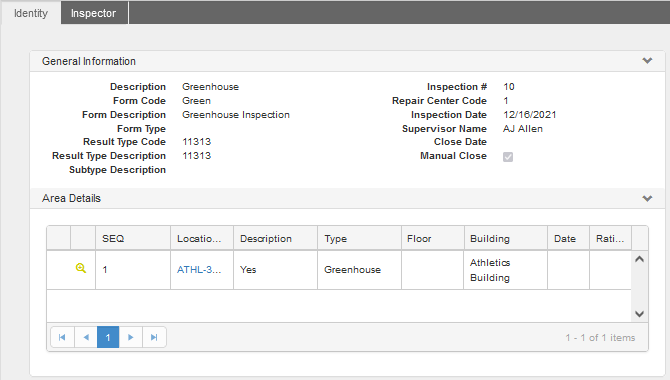Sort by Floor column header
The width and height of the screenshot is (670, 380).
[x=432, y=239]
